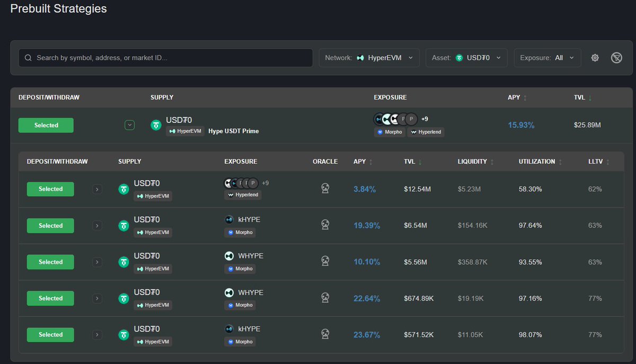Click Morpho badge in kHYPE 19.39% row
The height and width of the screenshot is (364, 636).
240,232
